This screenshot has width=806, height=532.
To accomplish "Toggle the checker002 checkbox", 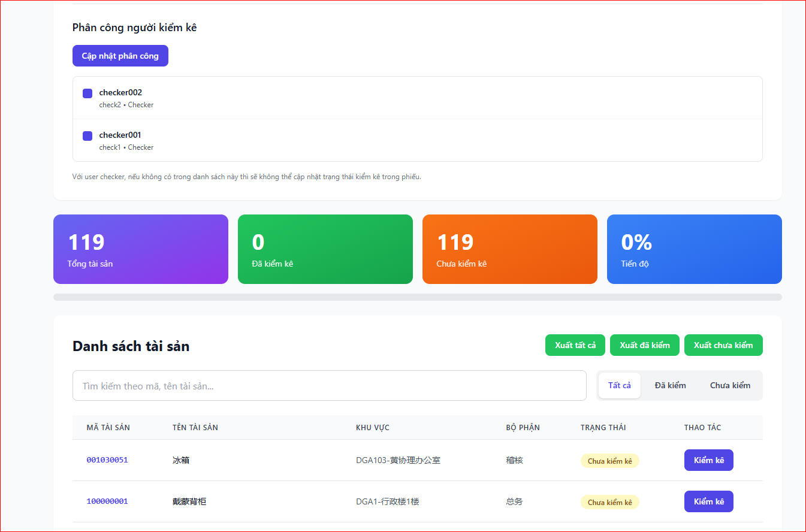I will [87, 93].
